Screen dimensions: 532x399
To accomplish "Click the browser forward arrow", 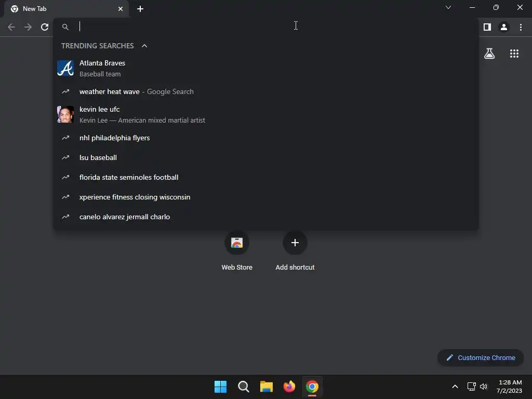I will [x=28, y=27].
